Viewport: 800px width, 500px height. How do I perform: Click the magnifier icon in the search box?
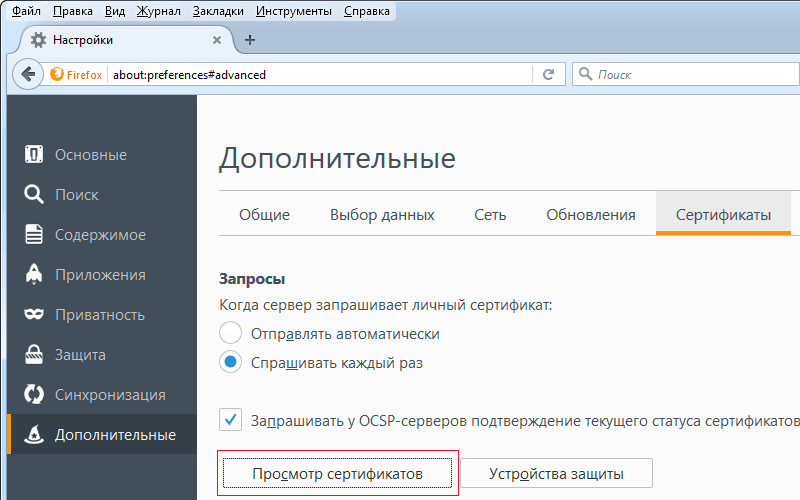(x=585, y=74)
